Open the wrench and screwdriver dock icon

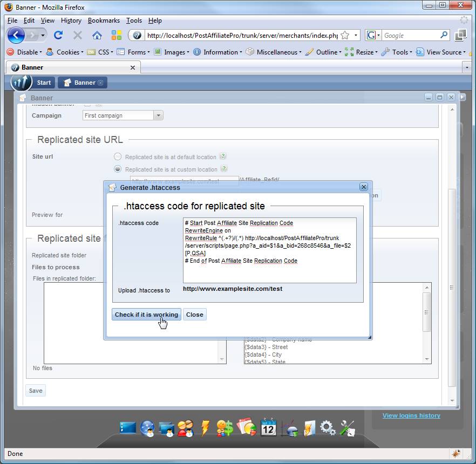pyautogui.click(x=348, y=428)
